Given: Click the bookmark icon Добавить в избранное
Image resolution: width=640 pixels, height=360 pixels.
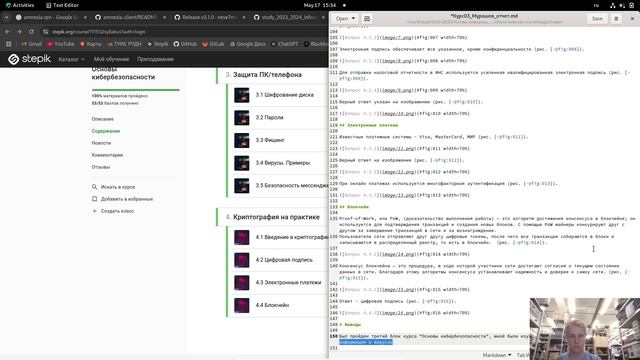Looking at the screenshot, I should tap(95, 199).
